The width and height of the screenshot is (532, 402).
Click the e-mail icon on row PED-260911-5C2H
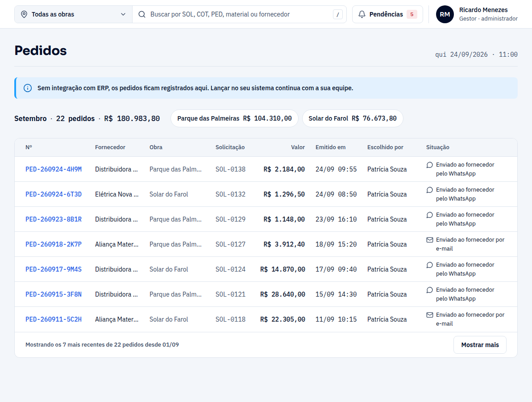429,315
